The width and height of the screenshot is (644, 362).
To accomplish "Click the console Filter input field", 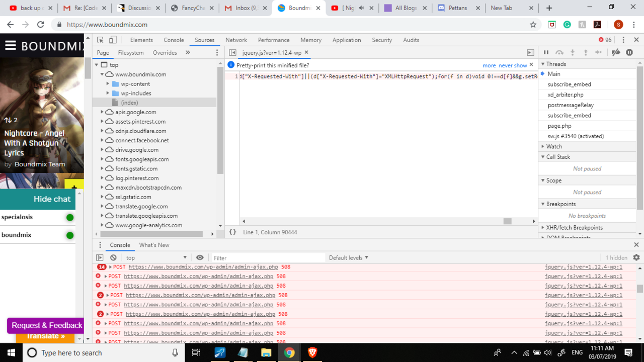I will (x=267, y=257).
